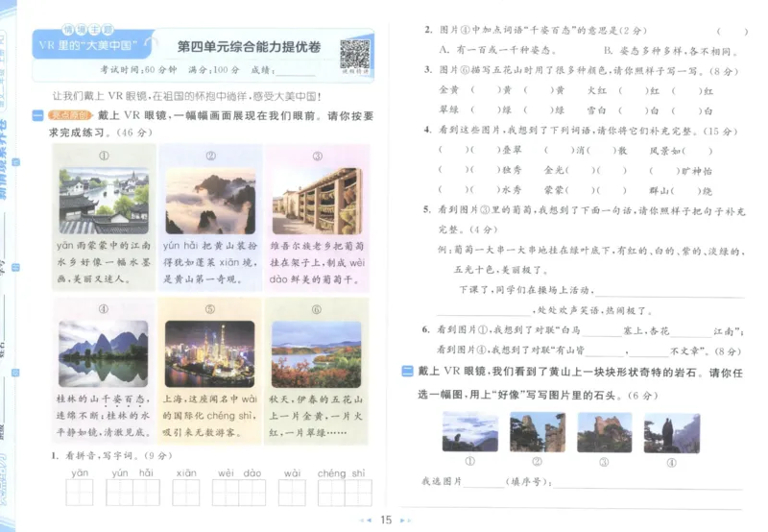Click the orange 亮点原创 badge

(x=70, y=115)
